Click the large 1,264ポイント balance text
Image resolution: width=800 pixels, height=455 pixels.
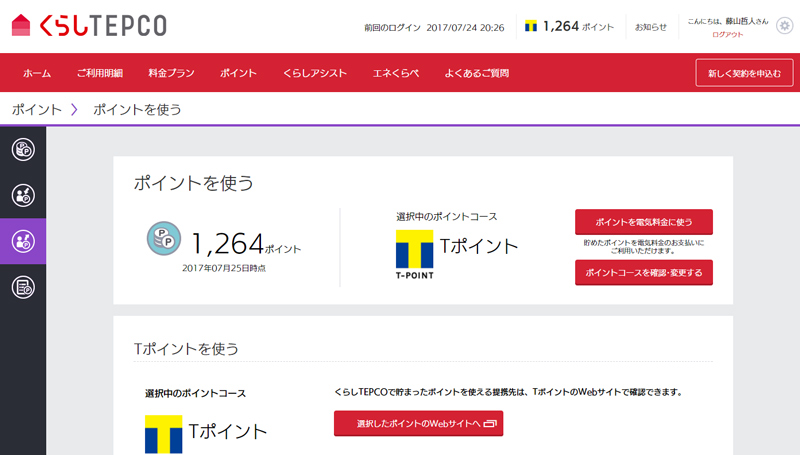tap(246, 244)
